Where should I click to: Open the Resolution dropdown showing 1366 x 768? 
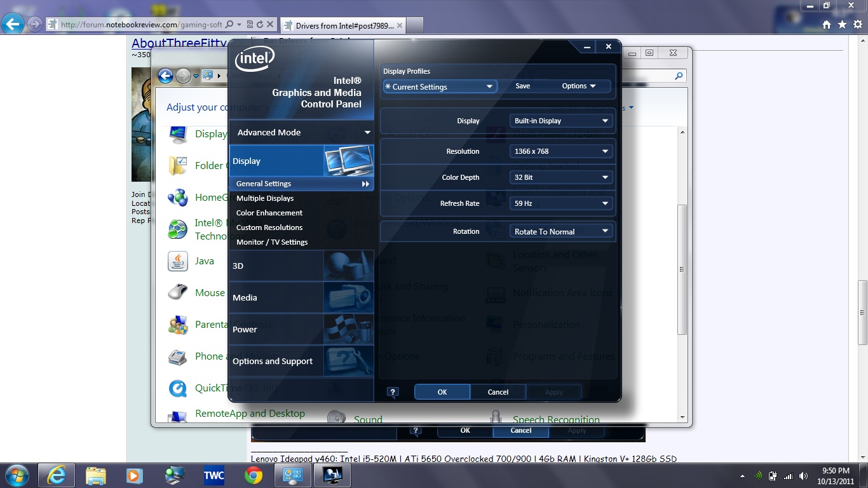click(x=561, y=151)
